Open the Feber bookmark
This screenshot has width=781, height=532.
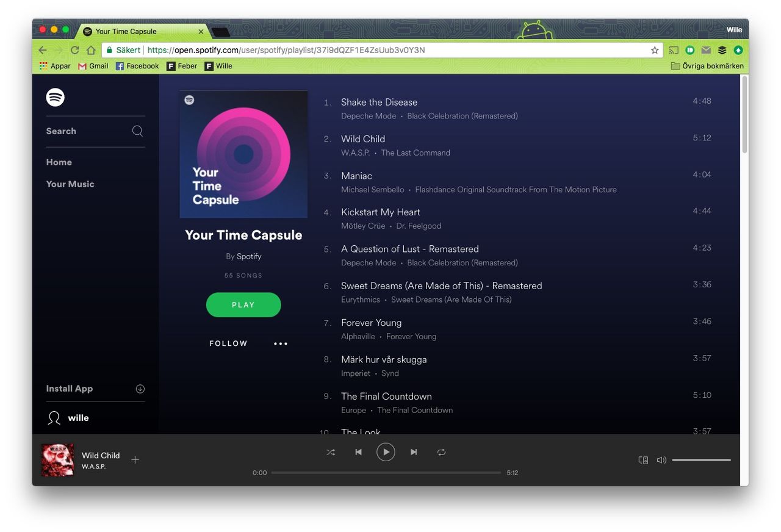tap(182, 66)
